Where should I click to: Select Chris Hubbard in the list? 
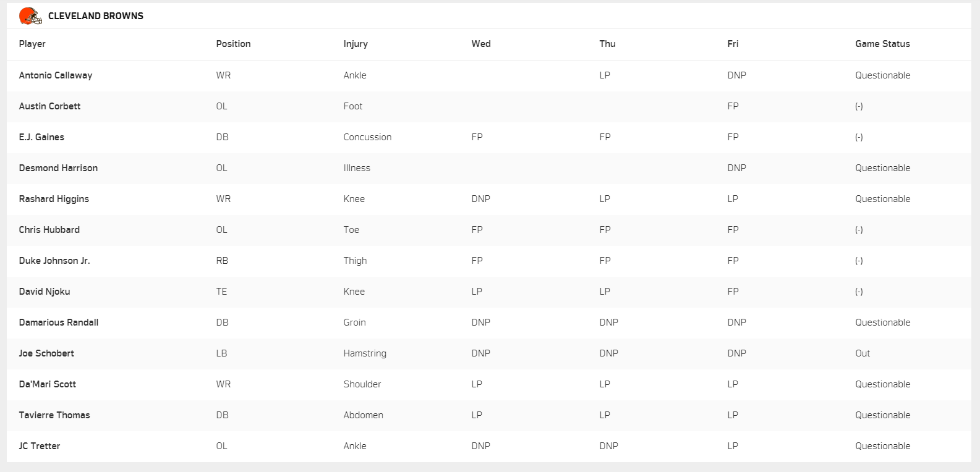pyautogui.click(x=49, y=230)
